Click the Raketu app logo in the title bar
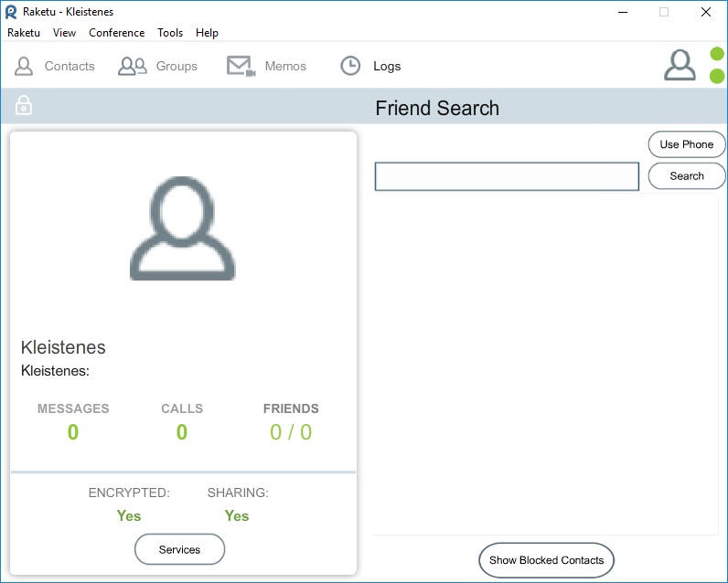 coord(11,12)
